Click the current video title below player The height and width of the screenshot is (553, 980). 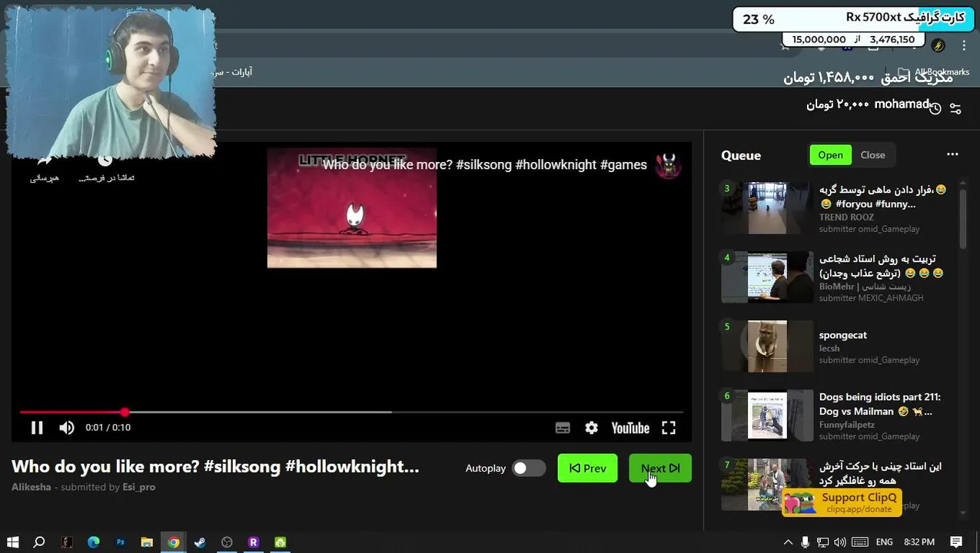215,466
